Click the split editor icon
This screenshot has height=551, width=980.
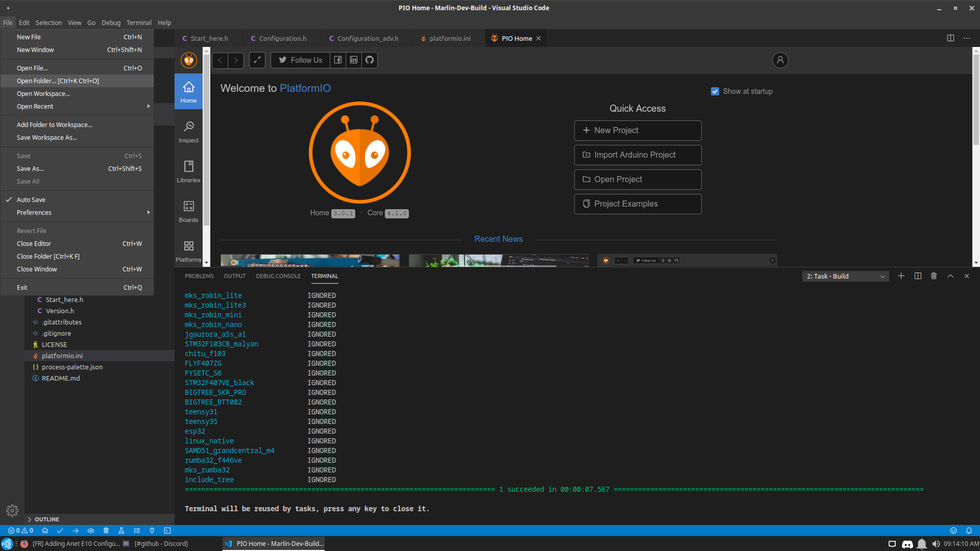tap(950, 38)
